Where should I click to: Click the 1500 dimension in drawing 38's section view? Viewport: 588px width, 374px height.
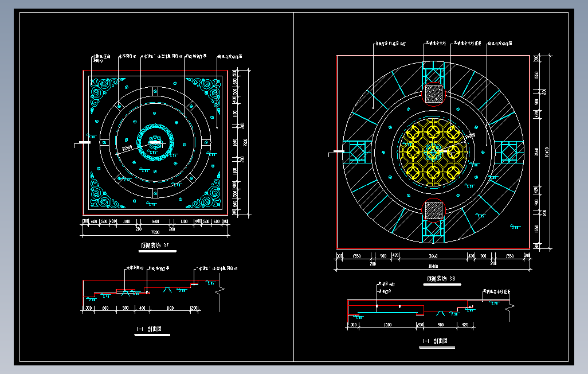point(387,325)
